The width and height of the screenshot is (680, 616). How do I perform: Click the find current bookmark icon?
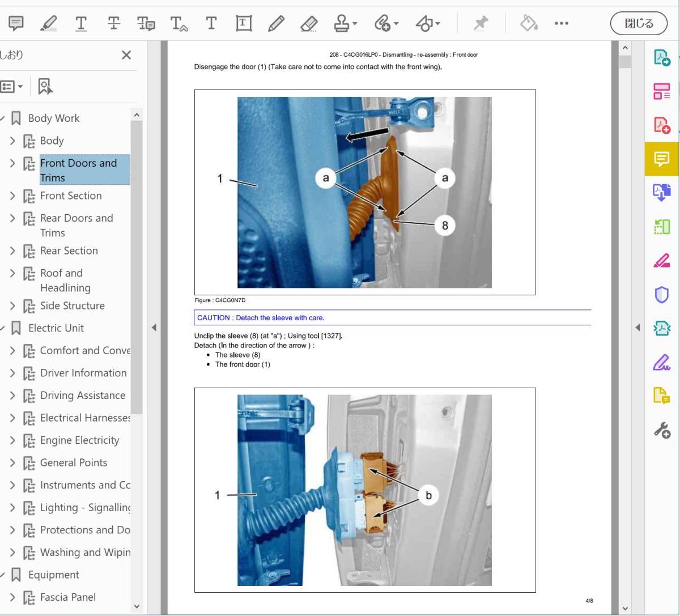click(45, 87)
